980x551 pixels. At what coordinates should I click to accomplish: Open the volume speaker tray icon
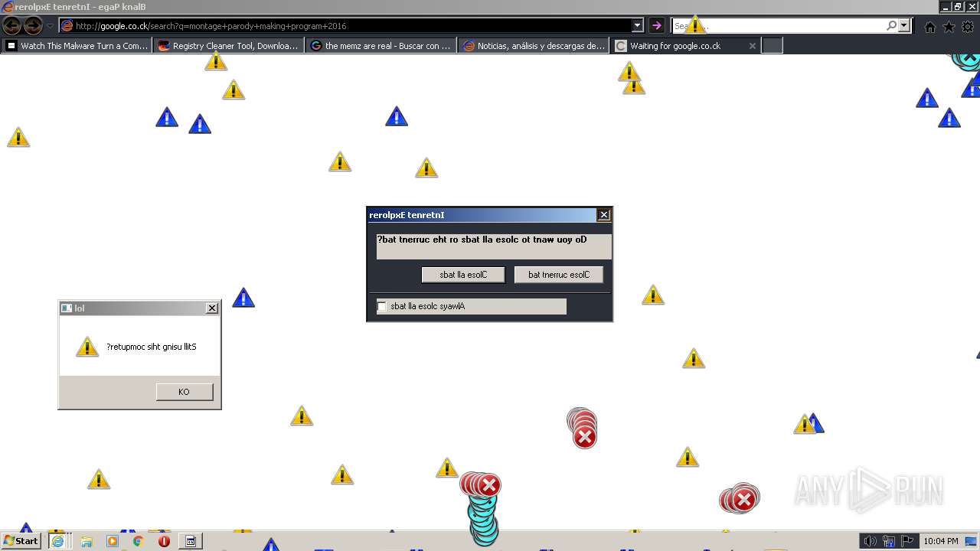pos(871,541)
